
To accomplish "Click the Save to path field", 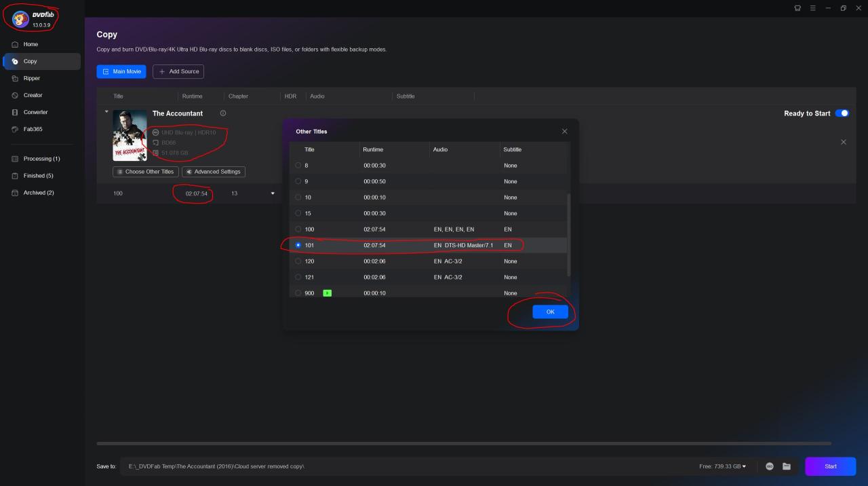I will pos(407,466).
